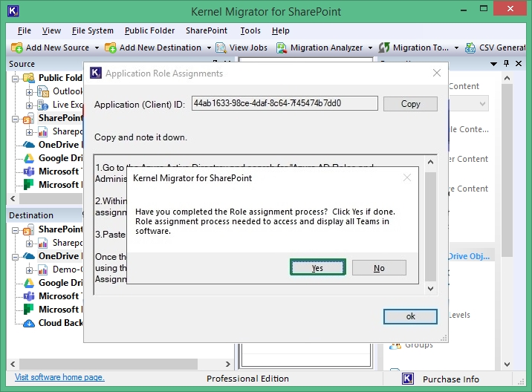This screenshot has height=392, width=532.
Task: Select the Public Folder icon in Source tree
Action: [x=29, y=78]
